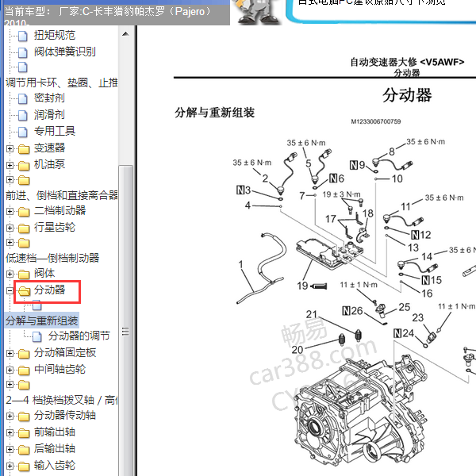
Task: Click the 后输出轴 folder icon
Action: tap(24, 450)
